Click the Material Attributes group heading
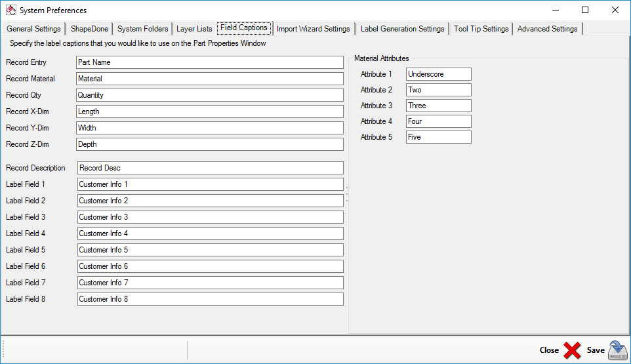The image size is (631, 364). point(382,58)
